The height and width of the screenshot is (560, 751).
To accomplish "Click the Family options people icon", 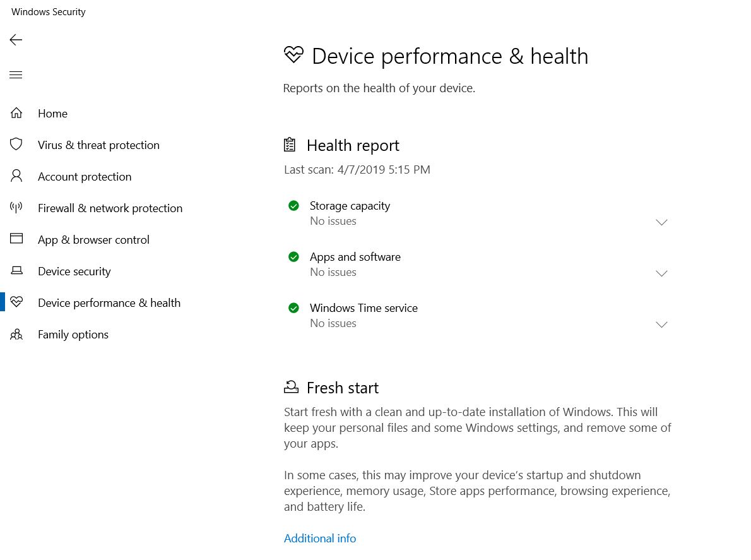I will [x=16, y=335].
